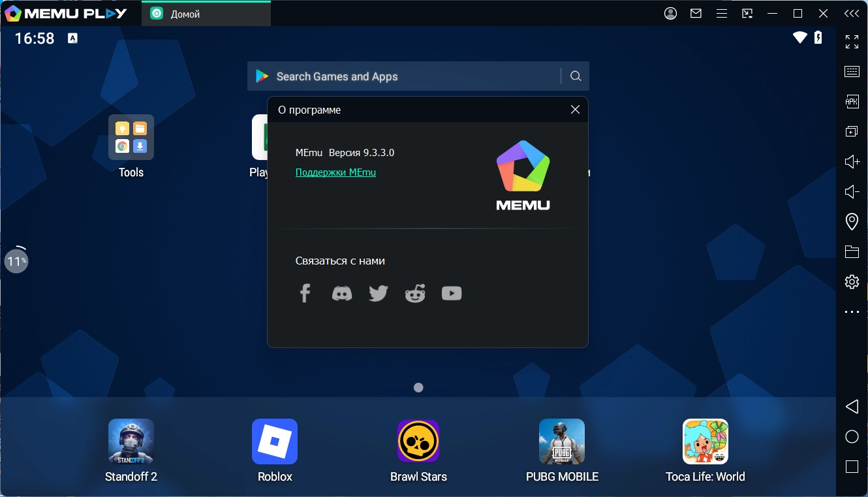868x497 pixels.
Task: Tap the Android Home circle button
Action: coord(852,437)
